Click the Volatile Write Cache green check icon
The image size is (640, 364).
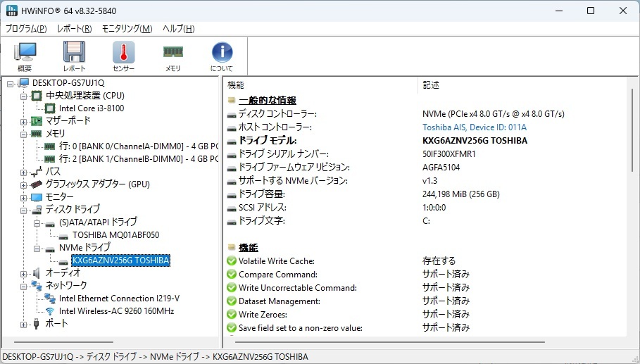point(232,261)
